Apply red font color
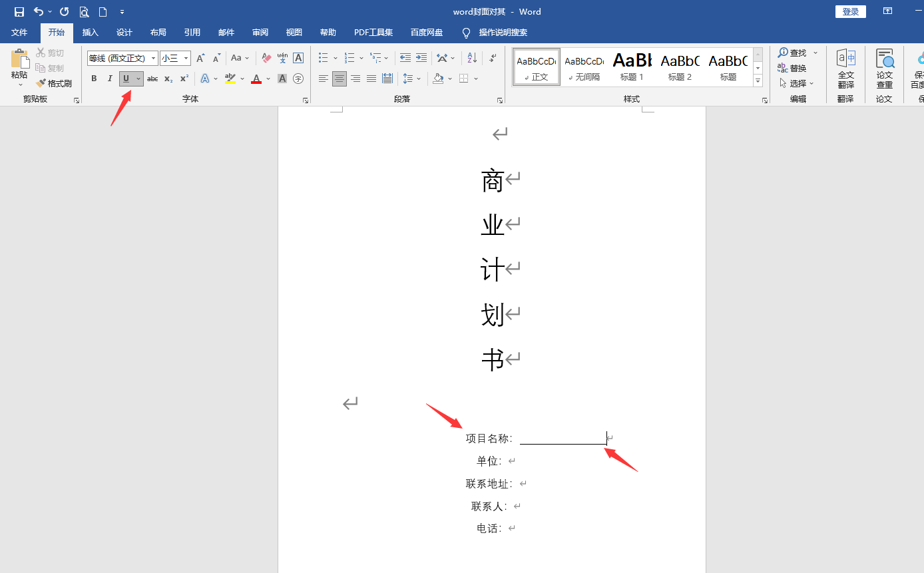Screen dimensions: 924x573 (x=256, y=79)
